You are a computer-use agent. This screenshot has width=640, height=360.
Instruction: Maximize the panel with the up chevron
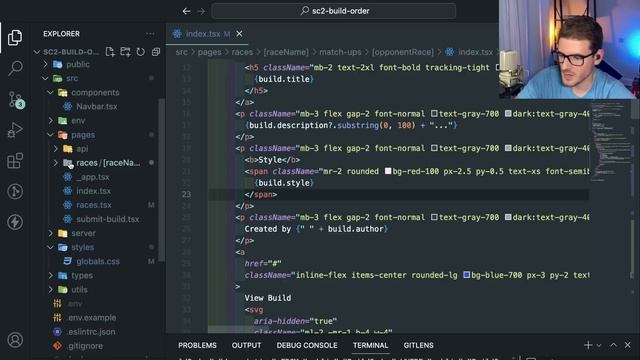[613, 345]
